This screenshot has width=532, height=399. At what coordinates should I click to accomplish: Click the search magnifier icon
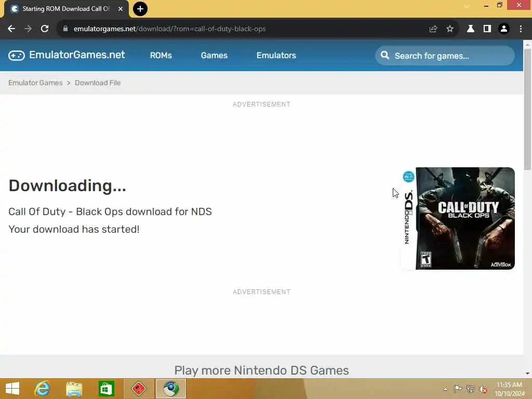pyautogui.click(x=385, y=55)
